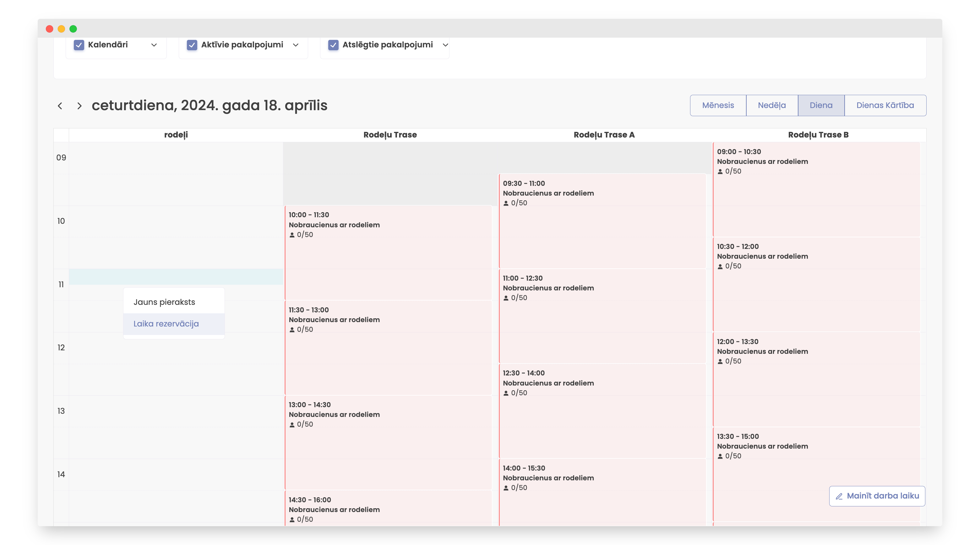The image size is (980, 545).
Task: Expand Atslēgtie pakalpojumi dropdown chevron
Action: point(445,45)
